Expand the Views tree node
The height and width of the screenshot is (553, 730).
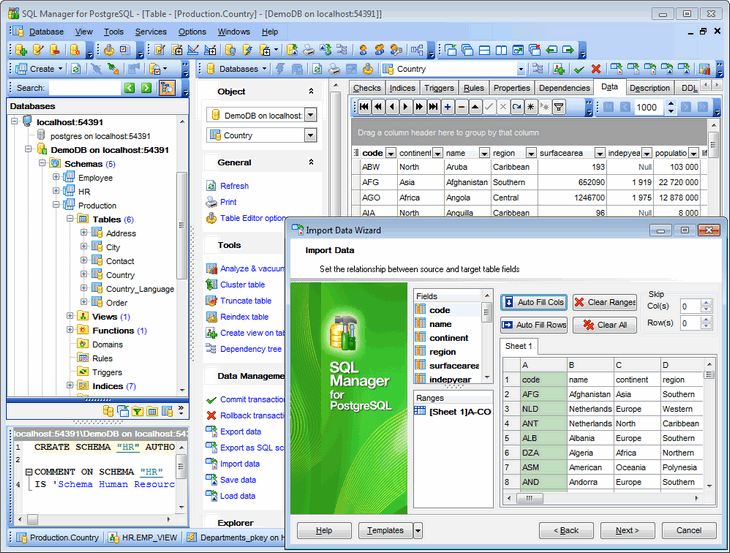(x=71, y=317)
